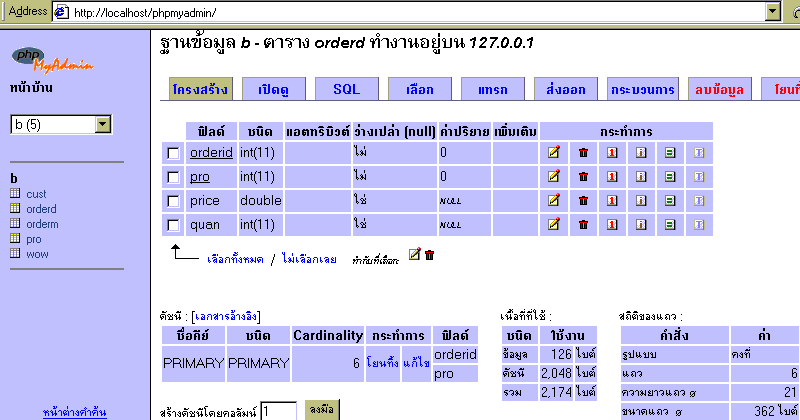Image resolution: width=800 pixels, height=420 pixels.
Task: Click the index column count input field
Action: click(x=280, y=410)
